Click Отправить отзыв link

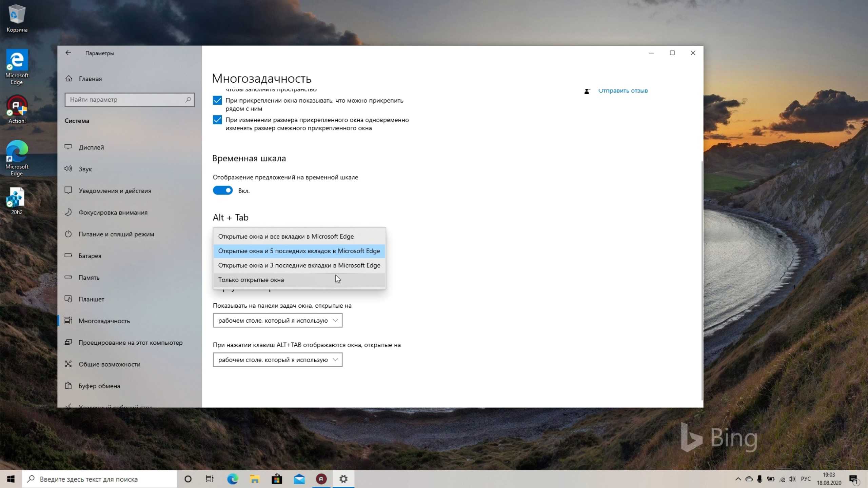click(623, 91)
